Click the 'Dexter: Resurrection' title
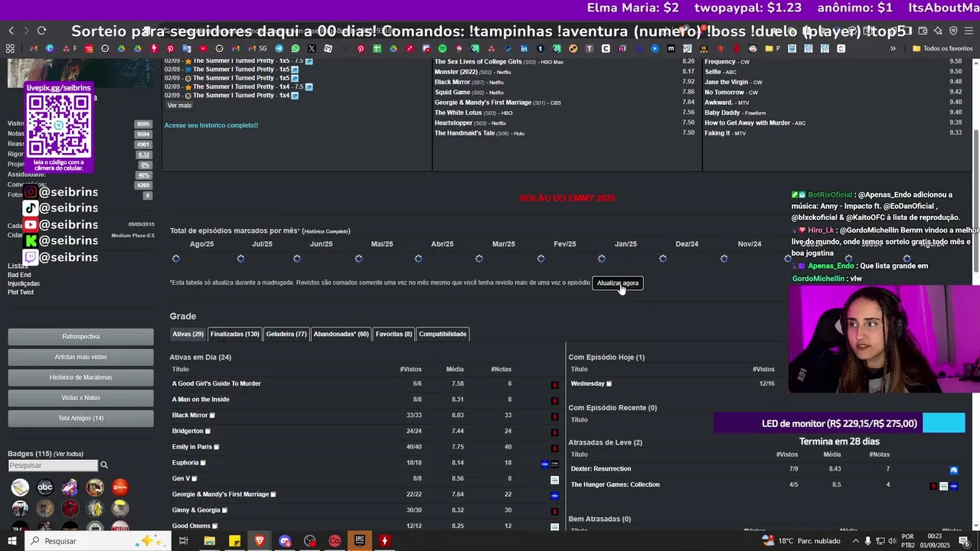 (601, 469)
